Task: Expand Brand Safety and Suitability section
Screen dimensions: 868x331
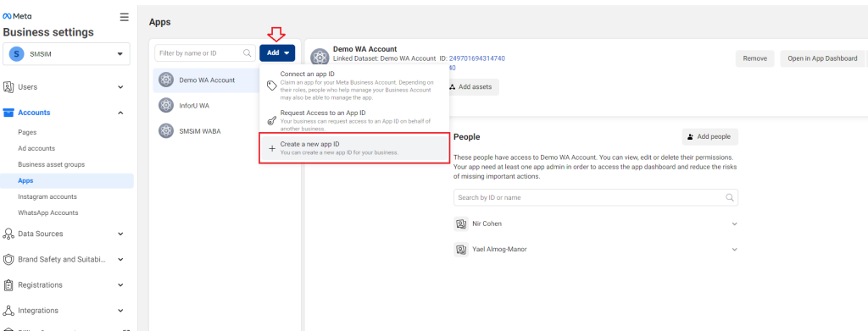Action: (120, 259)
